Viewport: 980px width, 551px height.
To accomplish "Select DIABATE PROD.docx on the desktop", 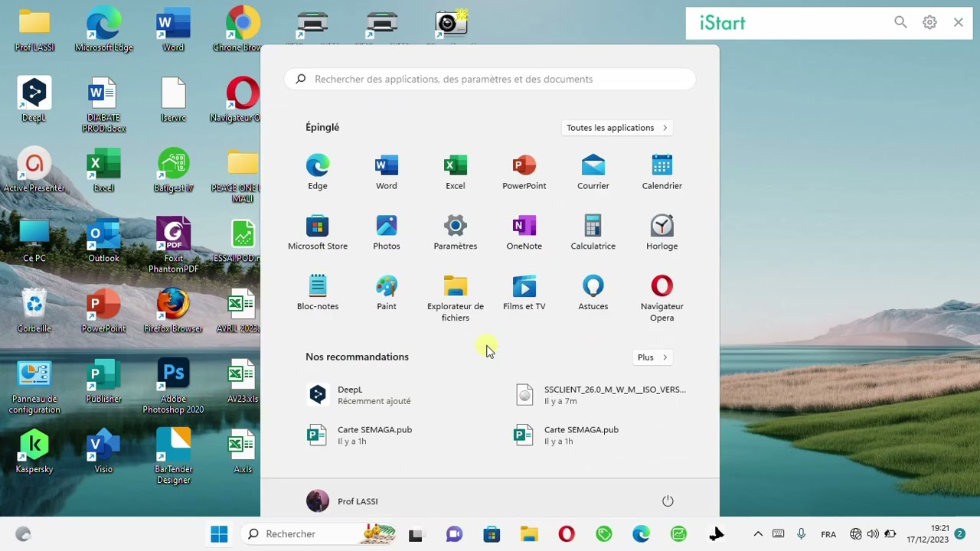I will tap(104, 105).
